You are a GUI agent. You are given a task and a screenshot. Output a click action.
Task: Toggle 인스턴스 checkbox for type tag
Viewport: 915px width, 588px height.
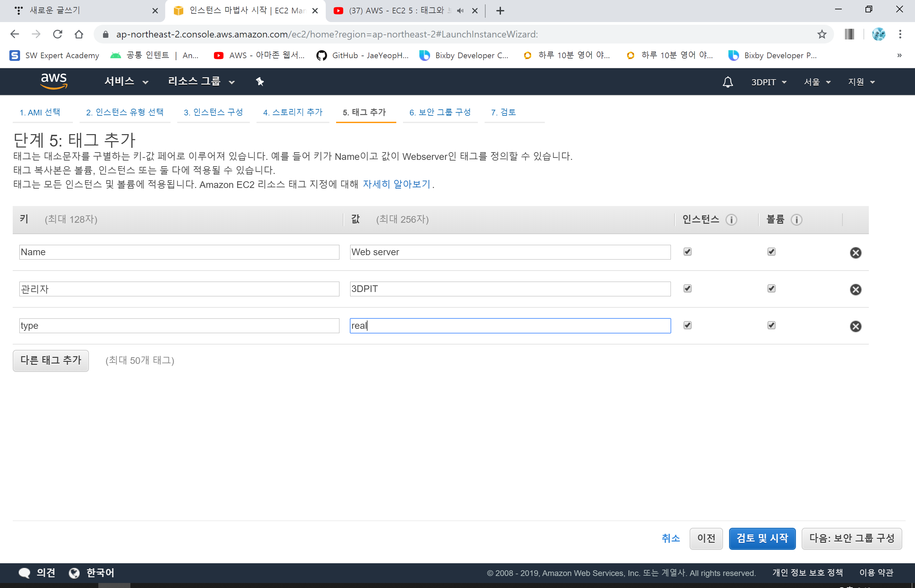coord(688,325)
